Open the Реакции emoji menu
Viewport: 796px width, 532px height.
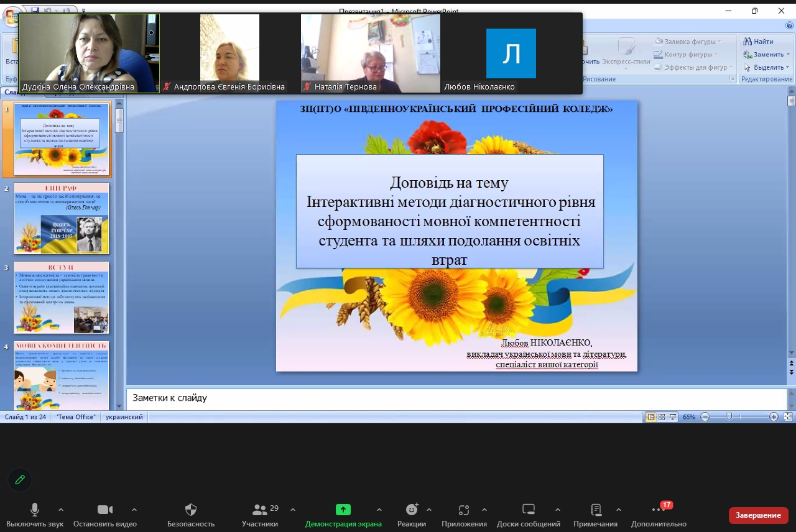point(412,515)
